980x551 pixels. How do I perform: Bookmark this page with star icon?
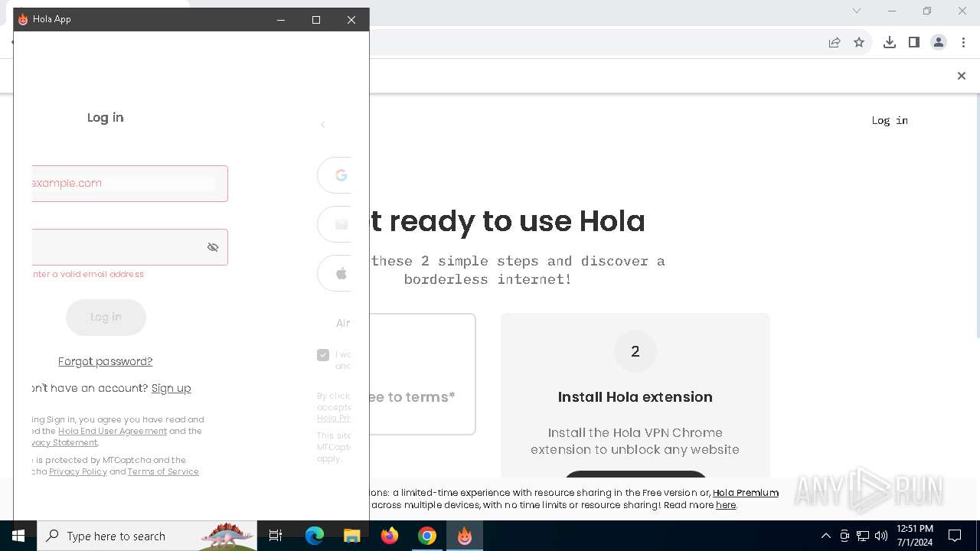859,43
